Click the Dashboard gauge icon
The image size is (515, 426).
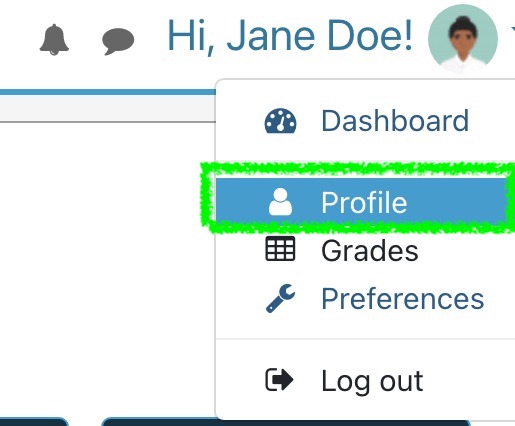pos(280,121)
